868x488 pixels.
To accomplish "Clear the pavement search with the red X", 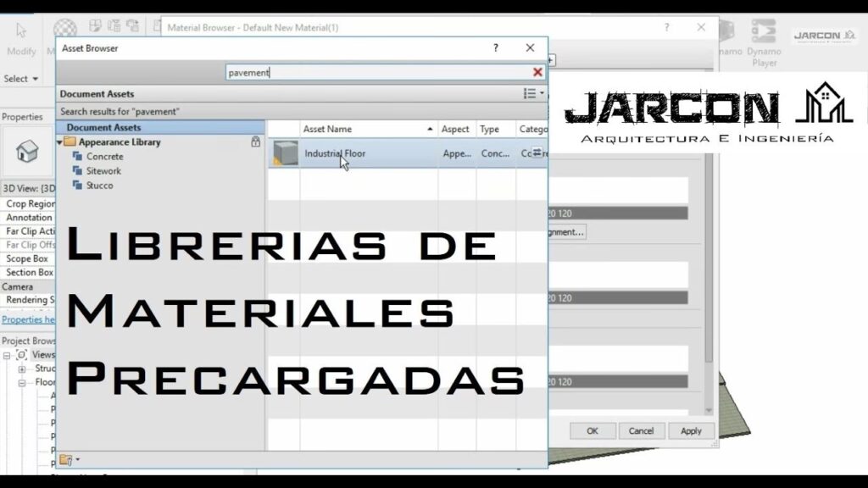I will [537, 73].
